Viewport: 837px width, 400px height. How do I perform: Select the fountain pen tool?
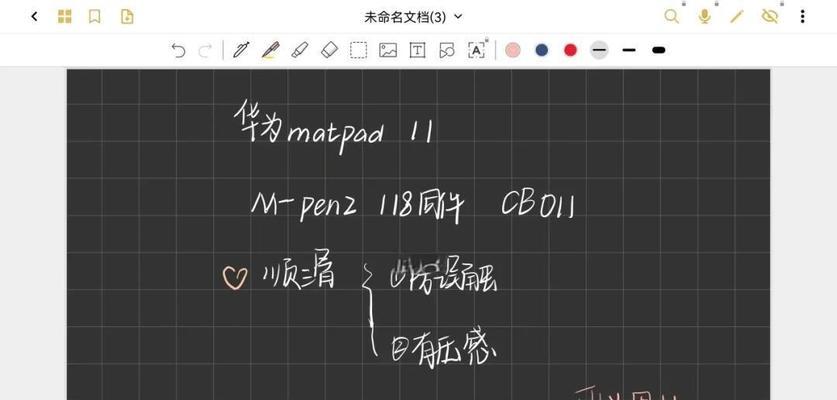pyautogui.click(x=241, y=50)
